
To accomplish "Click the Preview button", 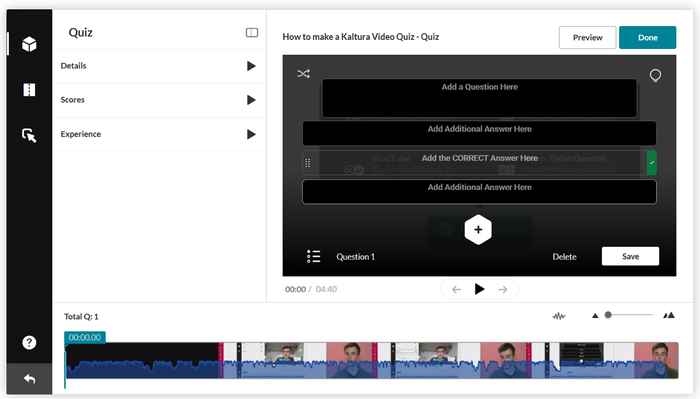I will point(588,37).
